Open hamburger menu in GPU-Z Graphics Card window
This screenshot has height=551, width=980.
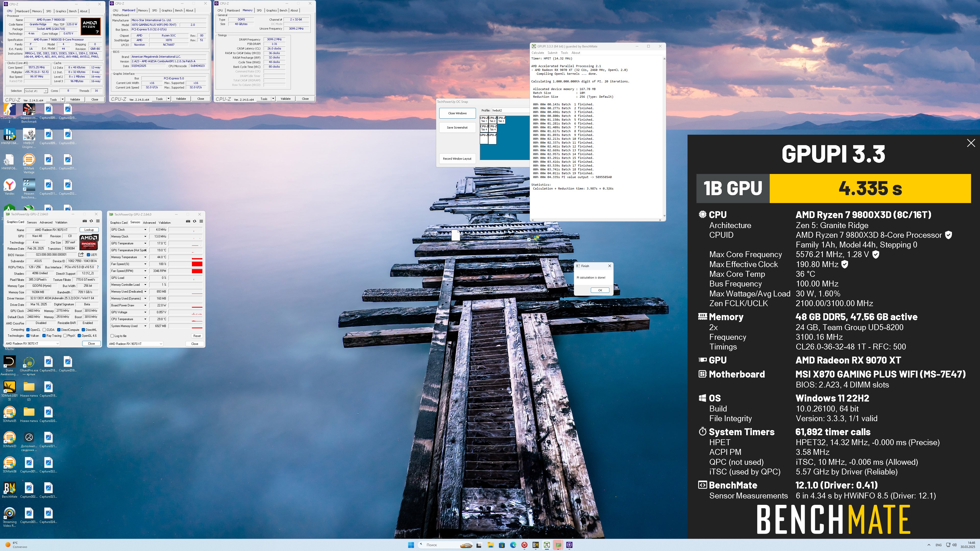point(98,221)
